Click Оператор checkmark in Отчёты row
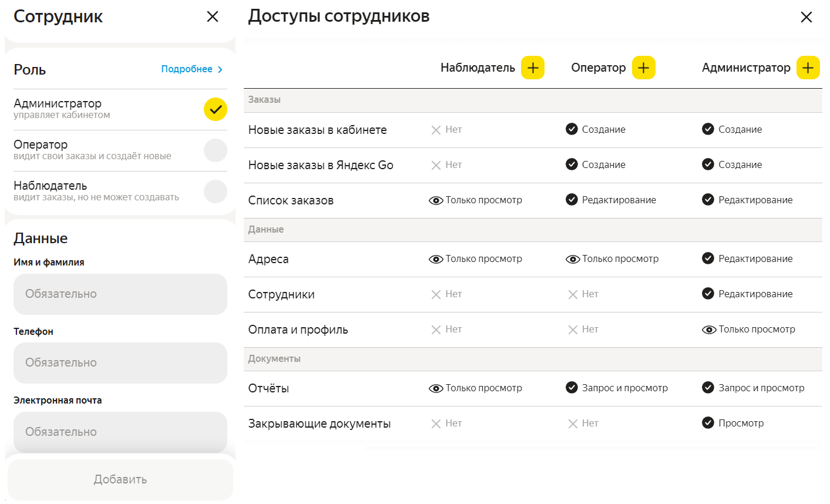Viewport: 830px width, 504px height. tap(572, 388)
